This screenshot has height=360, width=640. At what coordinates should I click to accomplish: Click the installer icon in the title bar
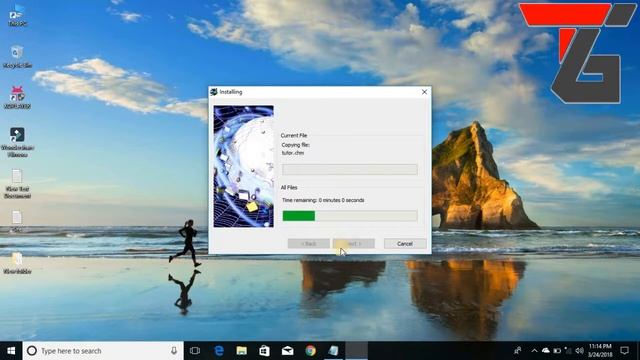[x=214, y=92]
